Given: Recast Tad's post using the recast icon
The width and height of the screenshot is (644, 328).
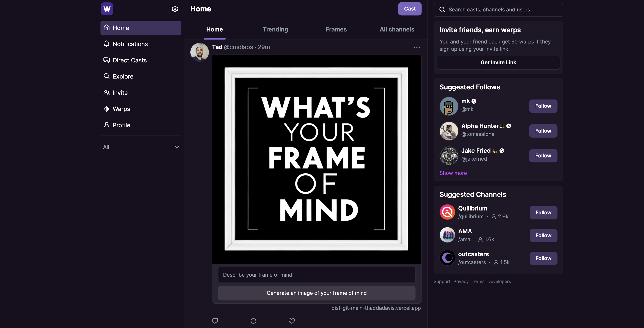Looking at the screenshot, I should [x=253, y=321].
